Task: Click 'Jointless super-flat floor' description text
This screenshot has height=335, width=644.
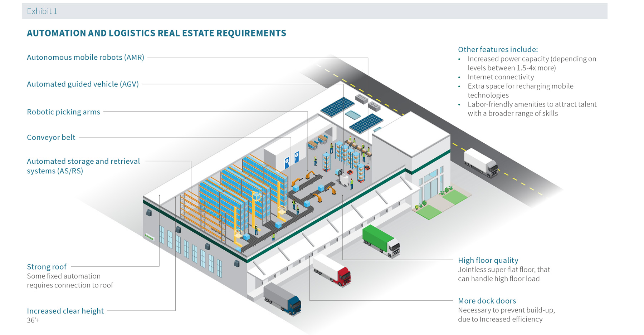Action: pyautogui.click(x=504, y=274)
